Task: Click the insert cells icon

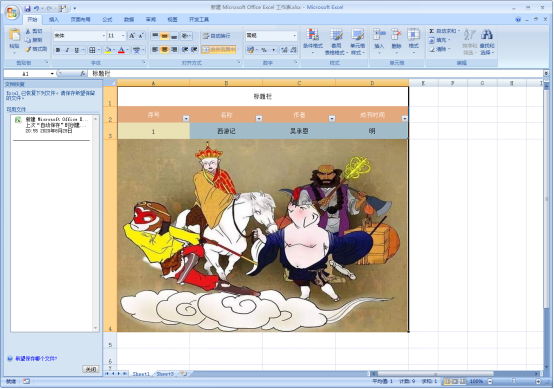Action: coord(379,35)
